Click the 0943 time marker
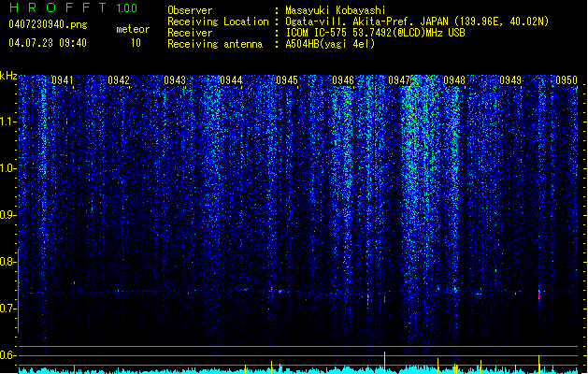588x374 pixels. (x=175, y=80)
